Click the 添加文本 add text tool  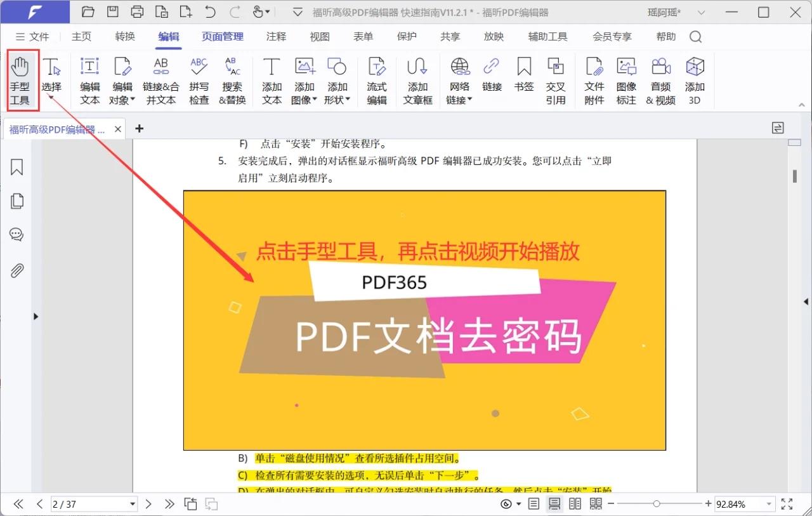tap(272, 81)
